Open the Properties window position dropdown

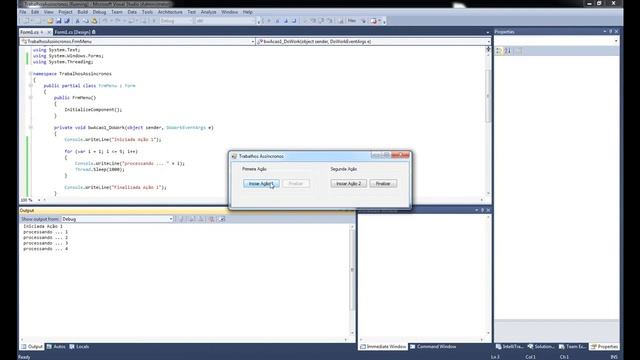coord(604,31)
